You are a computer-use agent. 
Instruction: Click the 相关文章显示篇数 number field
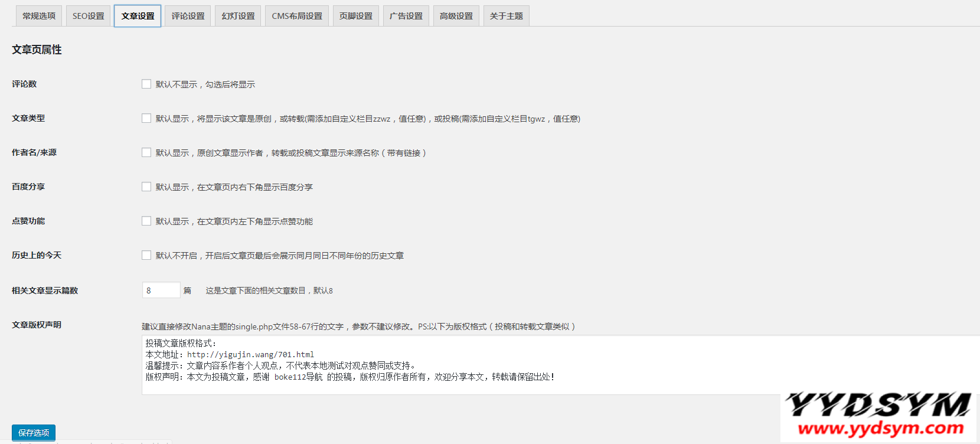[x=161, y=290]
